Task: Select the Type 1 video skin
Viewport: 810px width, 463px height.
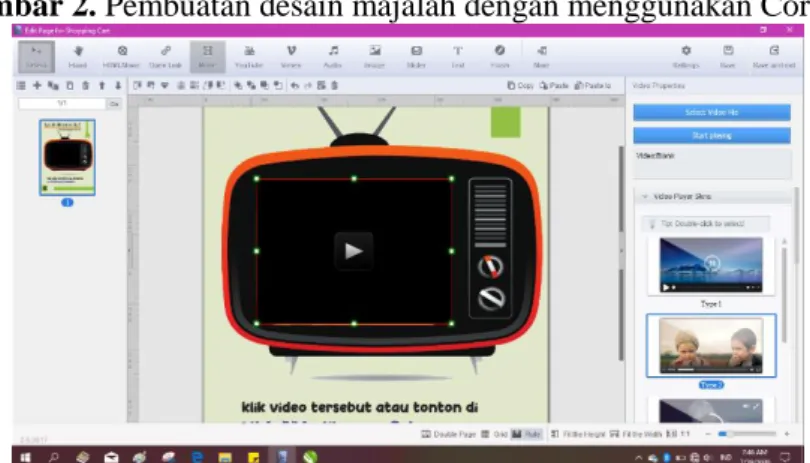Action: pos(711,266)
